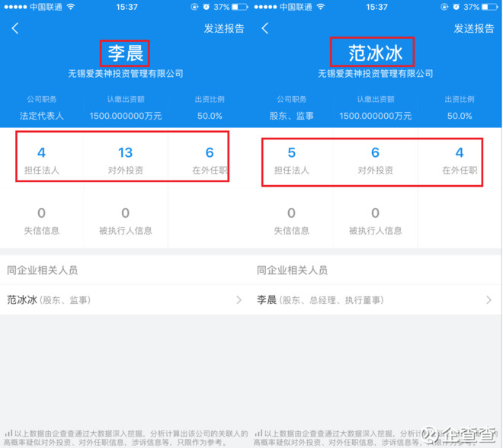Expand chevron on the 范冰冰 related row
This screenshot has width=503, height=448.
(x=239, y=300)
